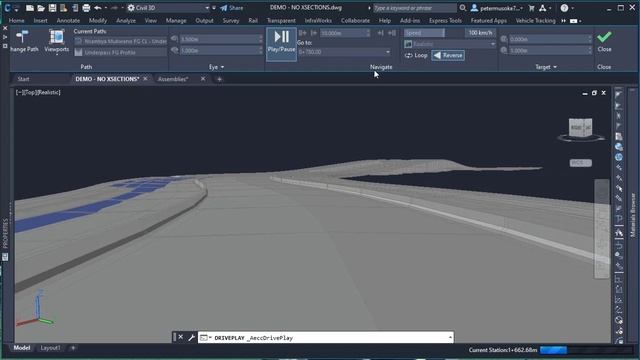This screenshot has height=360, width=640.
Task: Click the Save As icon
Action: click(x=63, y=8)
